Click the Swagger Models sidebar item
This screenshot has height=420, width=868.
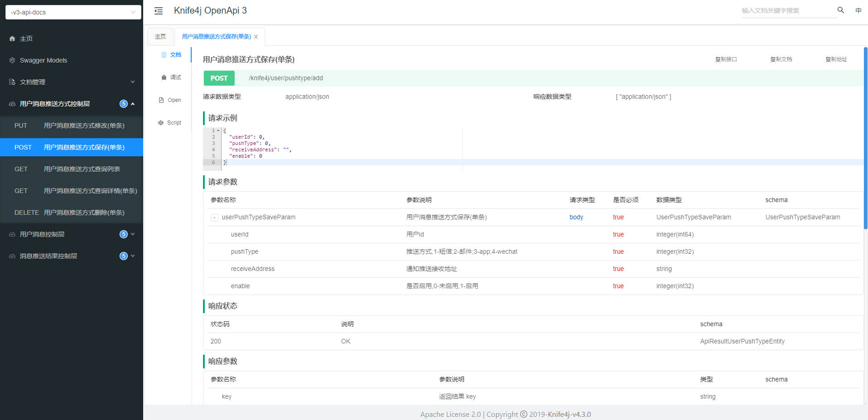pyautogui.click(x=72, y=60)
